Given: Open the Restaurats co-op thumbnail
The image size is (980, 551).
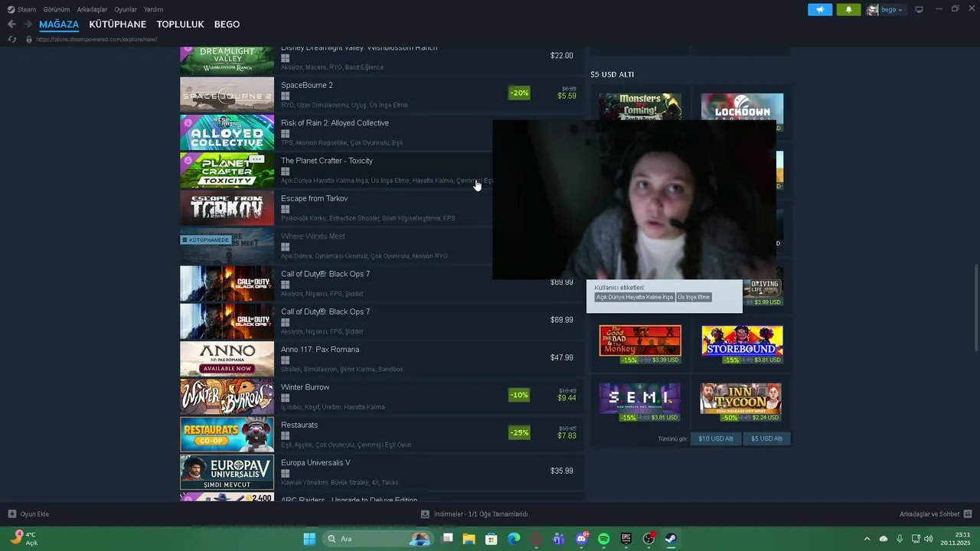Looking at the screenshot, I should pyautogui.click(x=227, y=435).
